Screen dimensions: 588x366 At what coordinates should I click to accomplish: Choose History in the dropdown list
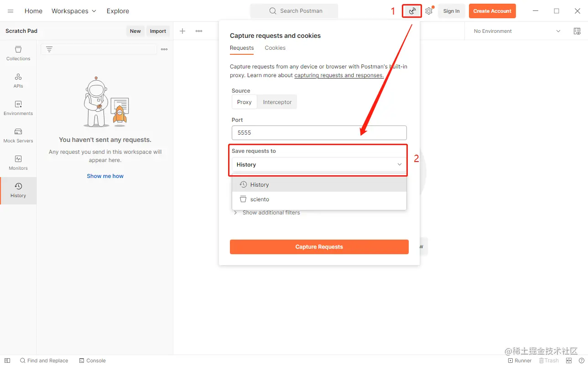pyautogui.click(x=319, y=184)
